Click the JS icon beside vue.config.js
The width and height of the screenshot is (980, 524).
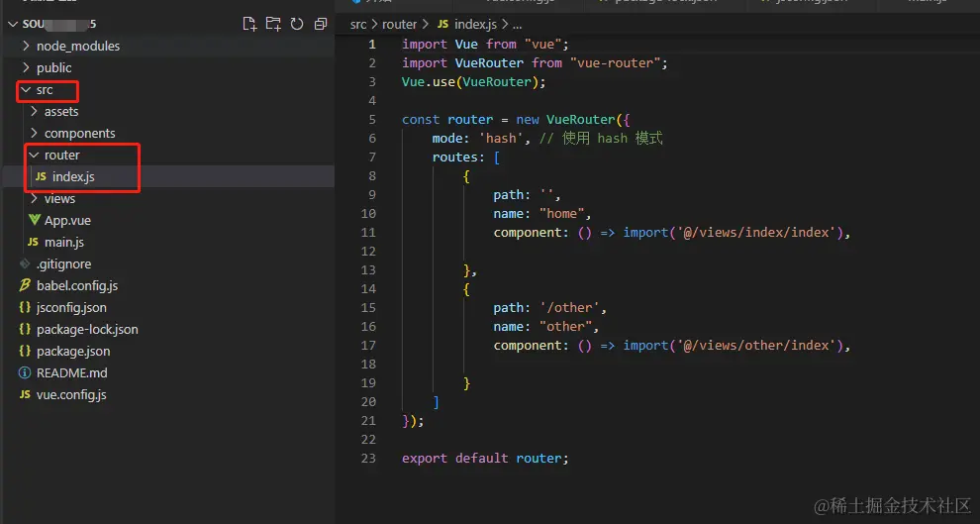tap(25, 394)
